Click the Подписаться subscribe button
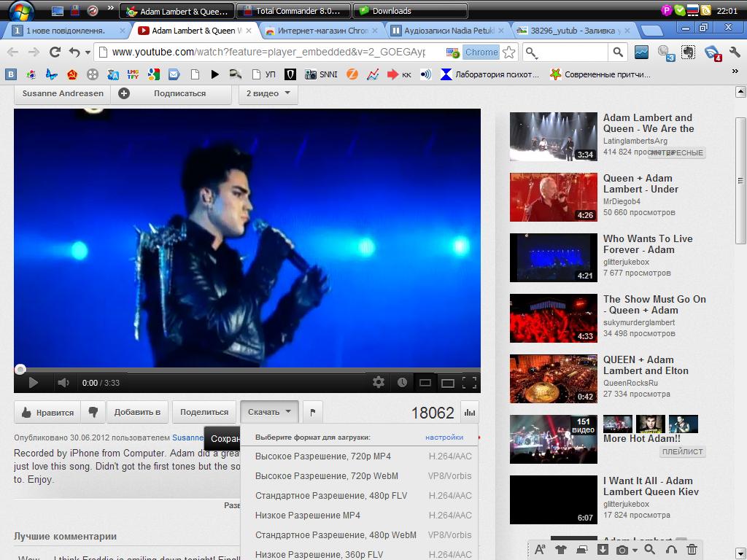The width and height of the screenshot is (747, 560). (x=171, y=93)
